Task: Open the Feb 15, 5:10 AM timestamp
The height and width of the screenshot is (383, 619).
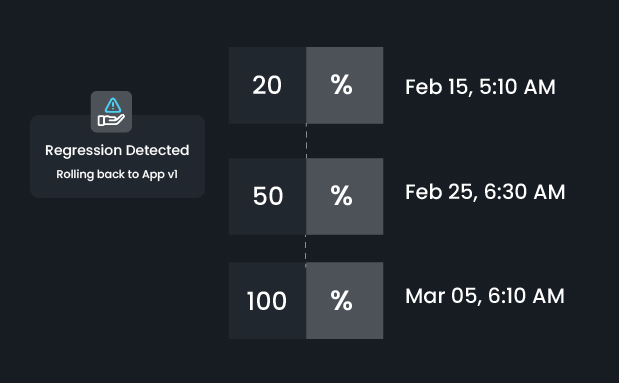Action: coord(480,87)
